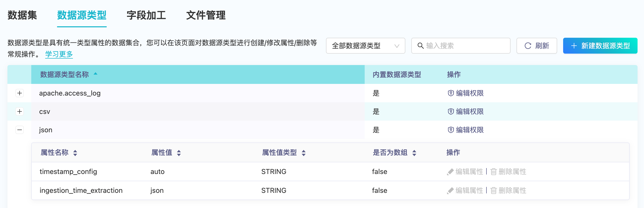Expand the apache.access_log row
The height and width of the screenshot is (208, 644).
pyautogui.click(x=20, y=93)
